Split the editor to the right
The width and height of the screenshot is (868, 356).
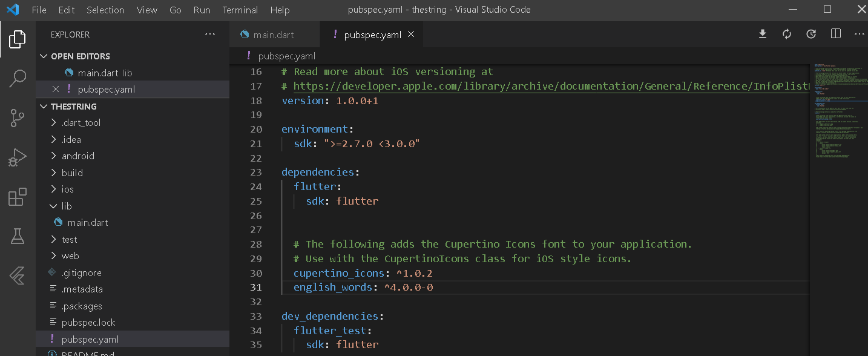pos(836,34)
